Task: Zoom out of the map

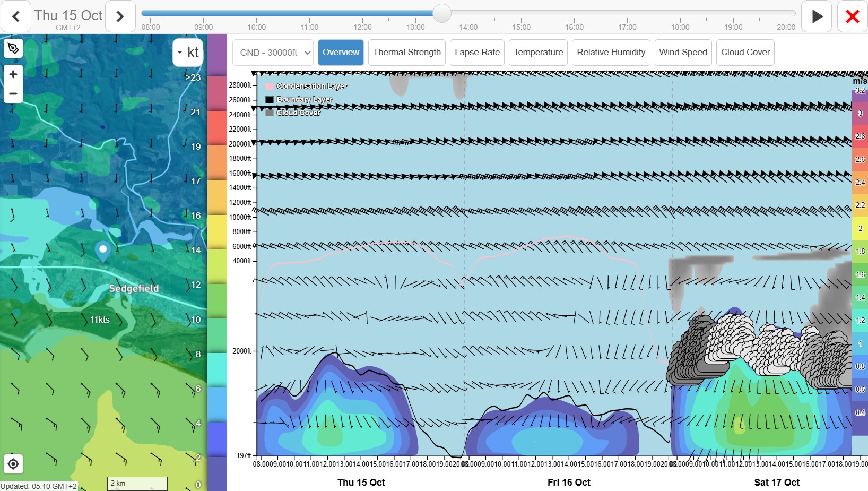Action: (x=13, y=93)
